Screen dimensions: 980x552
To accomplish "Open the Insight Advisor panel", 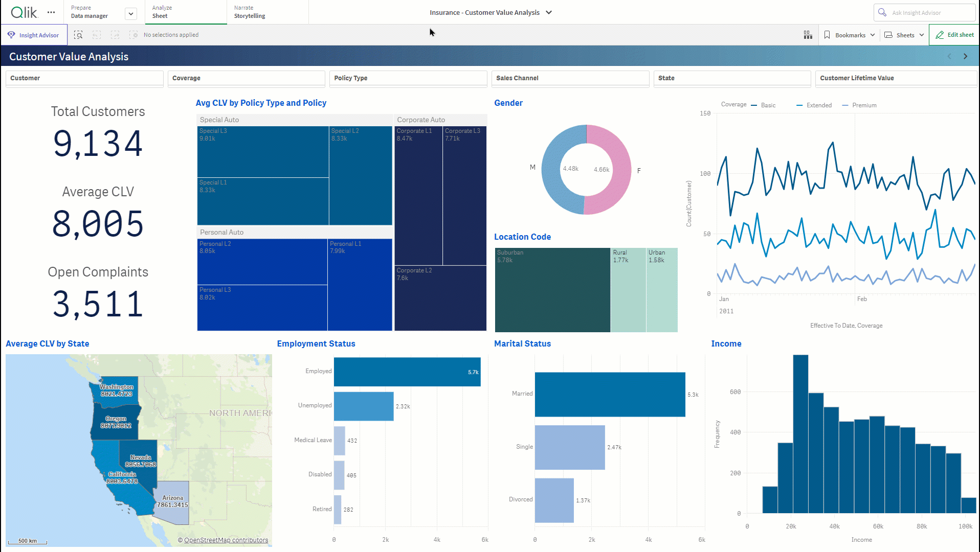I will [x=34, y=35].
